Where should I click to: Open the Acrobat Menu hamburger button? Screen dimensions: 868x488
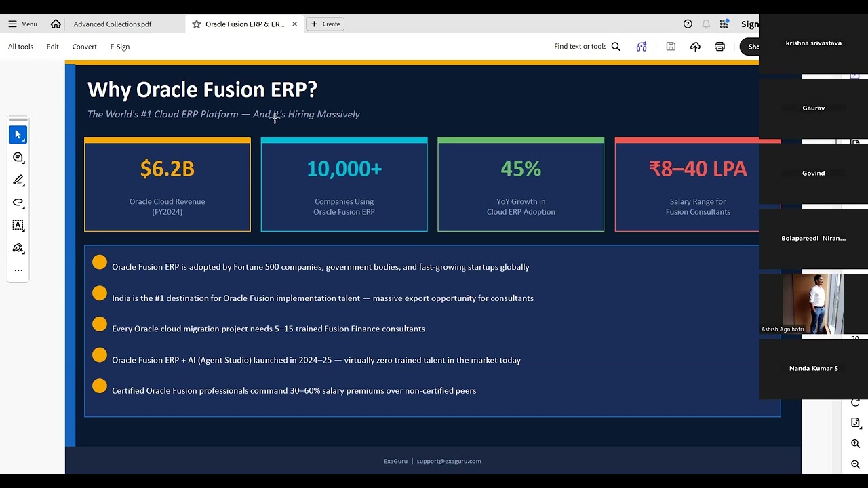22,24
